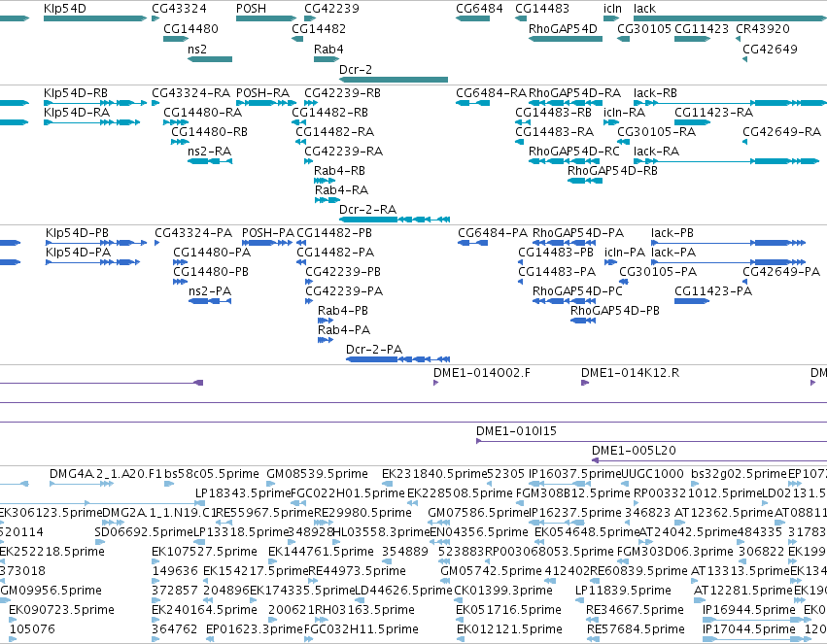Click the CG30105-RA transcript
The height and width of the screenshot is (644, 827).
[x=624, y=142]
